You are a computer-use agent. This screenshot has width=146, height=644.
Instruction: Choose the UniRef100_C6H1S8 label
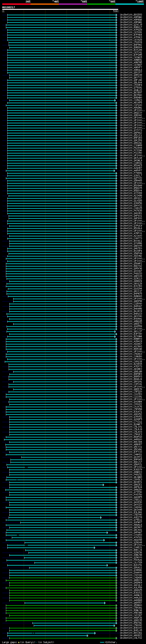tap(131, 361)
